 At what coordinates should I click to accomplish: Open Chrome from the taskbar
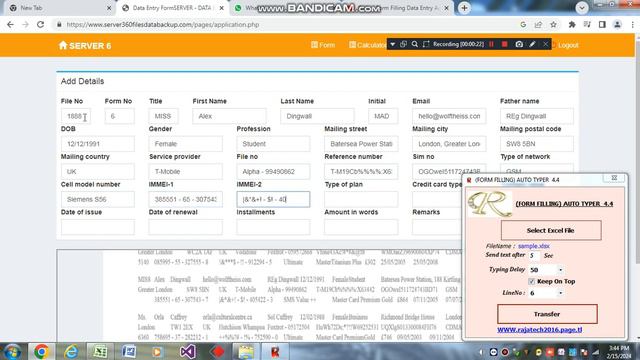pyautogui.click(x=41, y=351)
